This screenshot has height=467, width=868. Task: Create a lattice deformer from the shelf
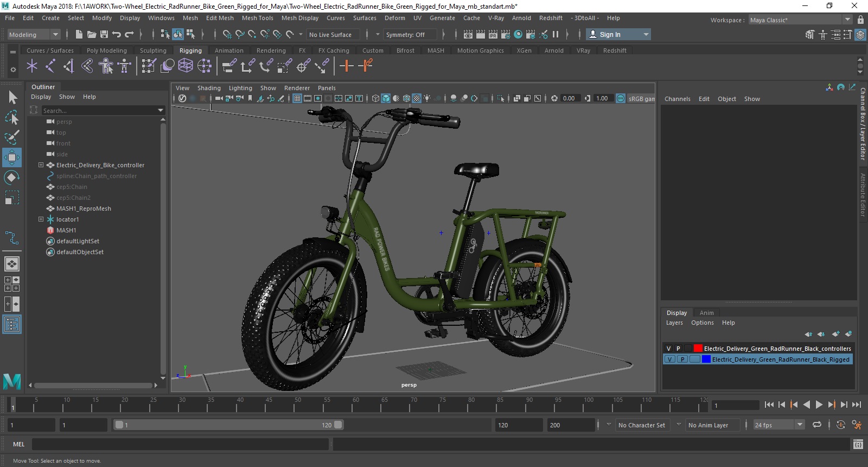(x=186, y=66)
